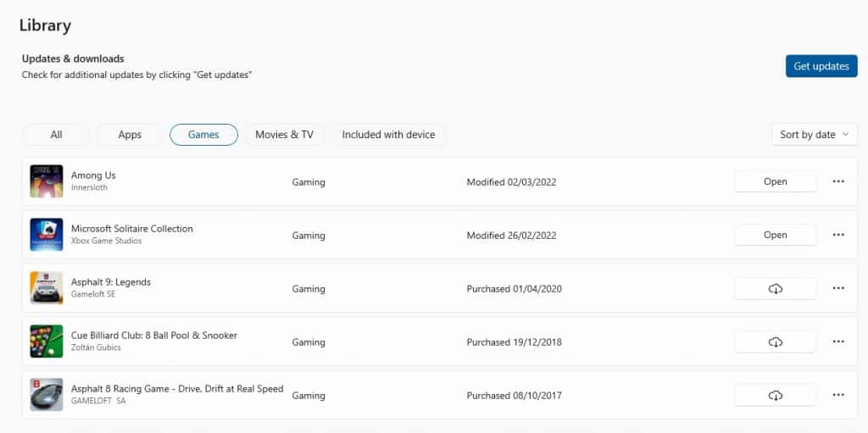Click Purchased 19/12/2018 date text
The width and height of the screenshot is (868, 433).
(x=515, y=342)
